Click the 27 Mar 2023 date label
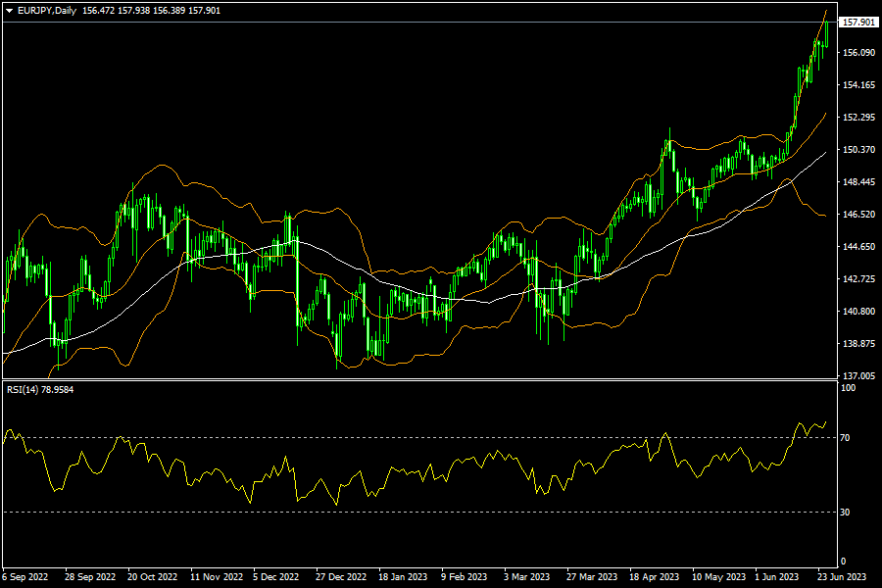Viewport: 882px width, 588px height. click(592, 577)
